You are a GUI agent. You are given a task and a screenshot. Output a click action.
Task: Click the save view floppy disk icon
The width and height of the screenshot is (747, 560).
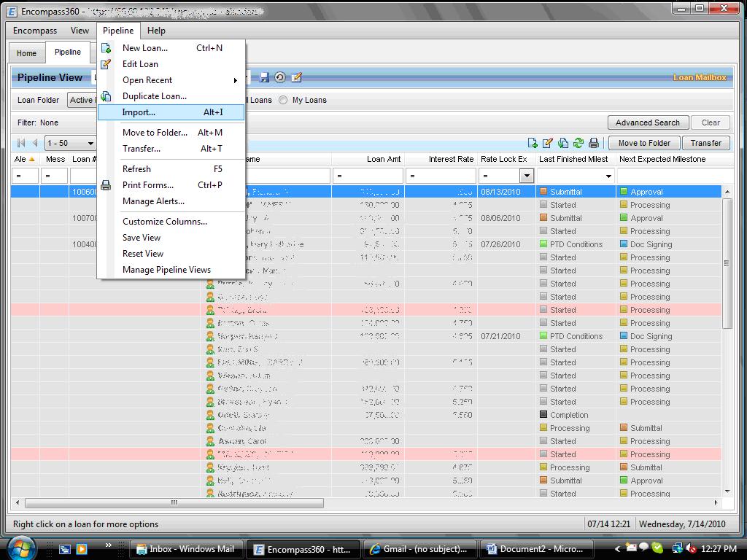click(264, 77)
